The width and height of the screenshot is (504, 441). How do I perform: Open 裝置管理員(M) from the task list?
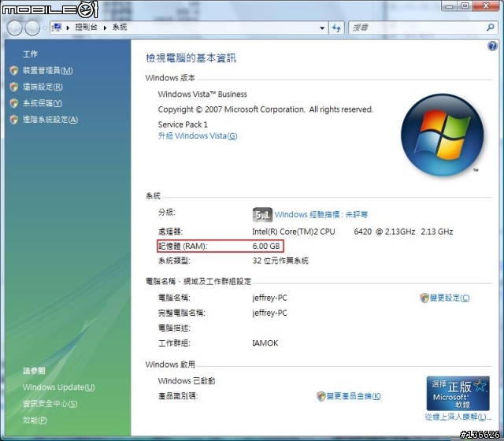(47, 70)
